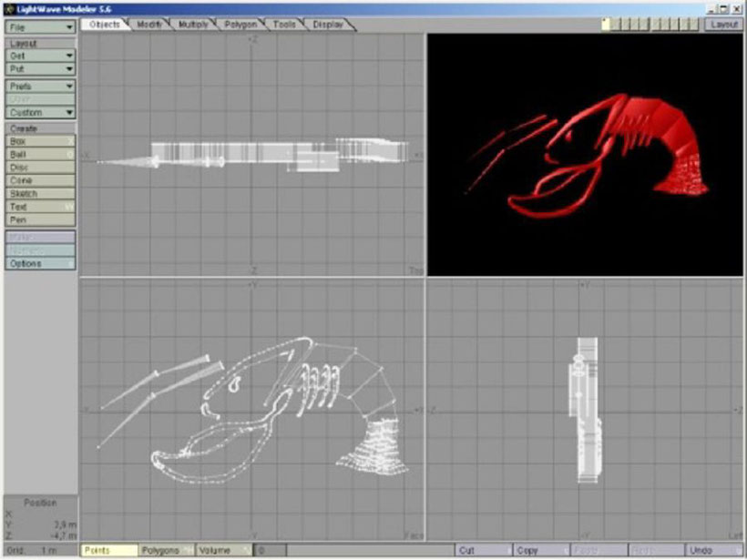The width and height of the screenshot is (747, 560).
Task: Choose the Cone create tool
Action: click(40, 181)
